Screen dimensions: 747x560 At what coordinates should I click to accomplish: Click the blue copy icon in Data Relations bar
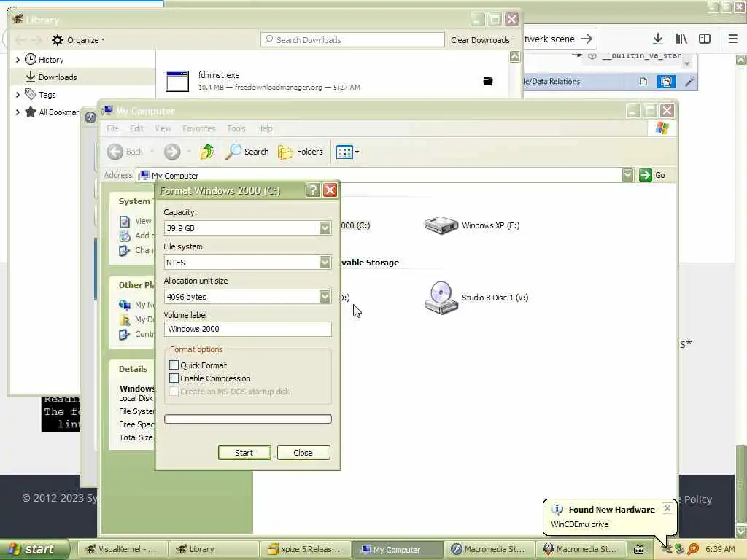click(x=666, y=82)
